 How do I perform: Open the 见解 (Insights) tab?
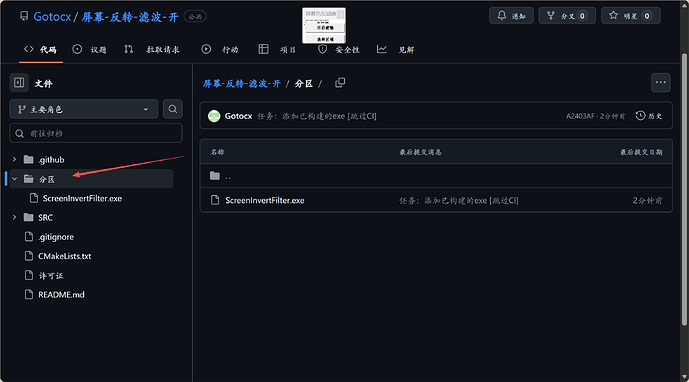click(395, 50)
